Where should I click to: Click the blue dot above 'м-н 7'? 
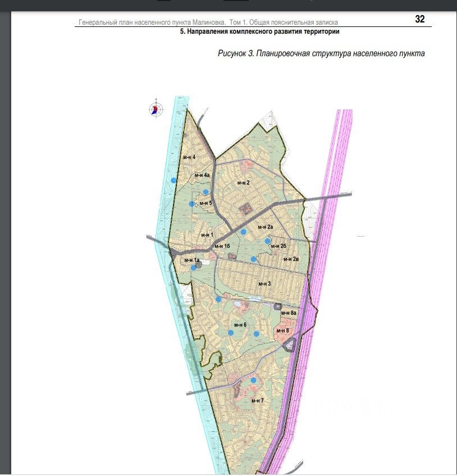(253, 380)
